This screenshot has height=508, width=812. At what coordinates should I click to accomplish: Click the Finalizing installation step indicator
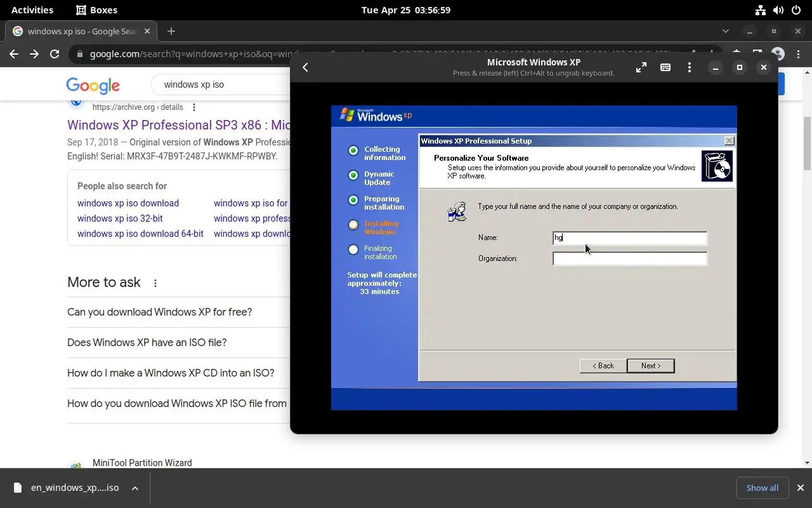353,250
